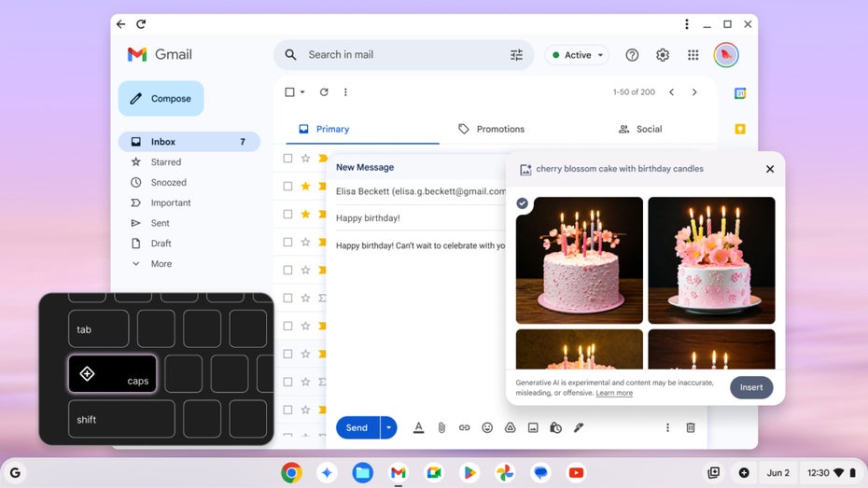Insert photo icon in compose toolbar
This screenshot has width=868, height=488.
[x=533, y=427]
